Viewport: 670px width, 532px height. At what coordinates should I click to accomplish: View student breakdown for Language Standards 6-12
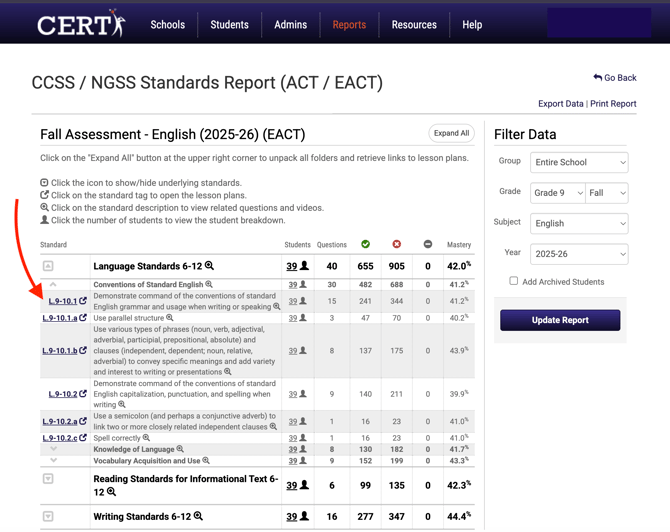click(x=297, y=266)
